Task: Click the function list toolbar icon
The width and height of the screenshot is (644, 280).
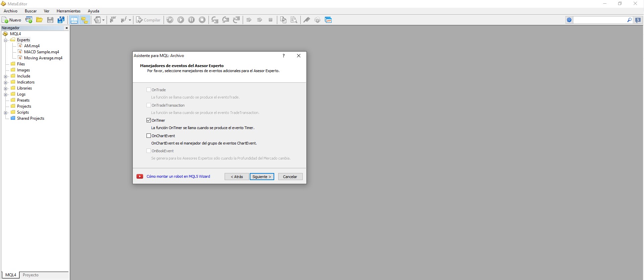Action: tap(124, 20)
